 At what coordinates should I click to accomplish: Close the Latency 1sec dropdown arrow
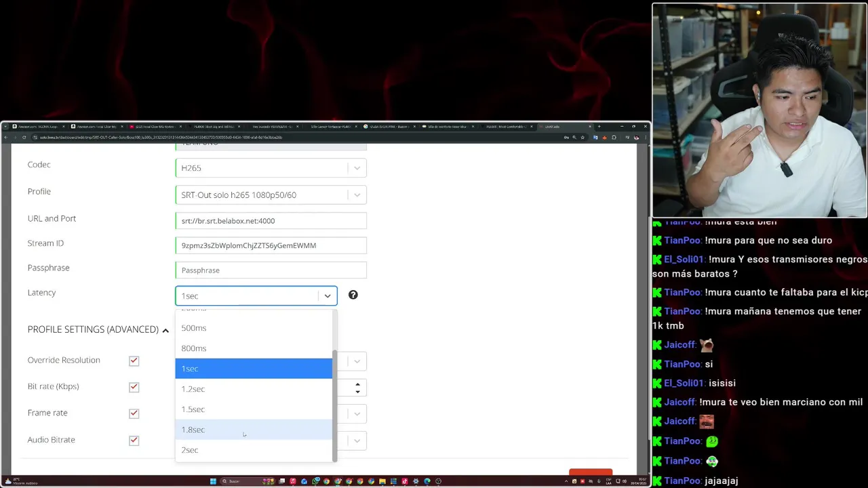pos(328,296)
